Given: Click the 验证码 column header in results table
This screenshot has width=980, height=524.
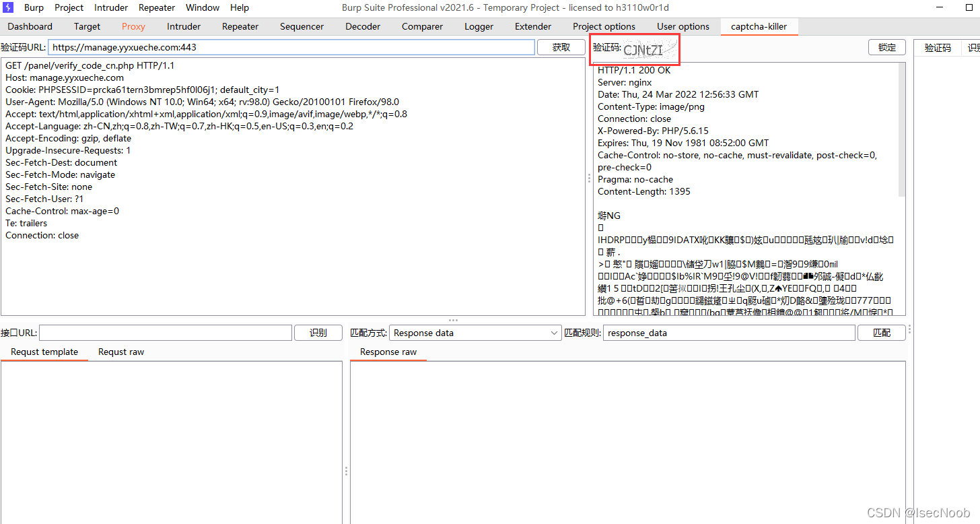Looking at the screenshot, I should click(x=938, y=48).
